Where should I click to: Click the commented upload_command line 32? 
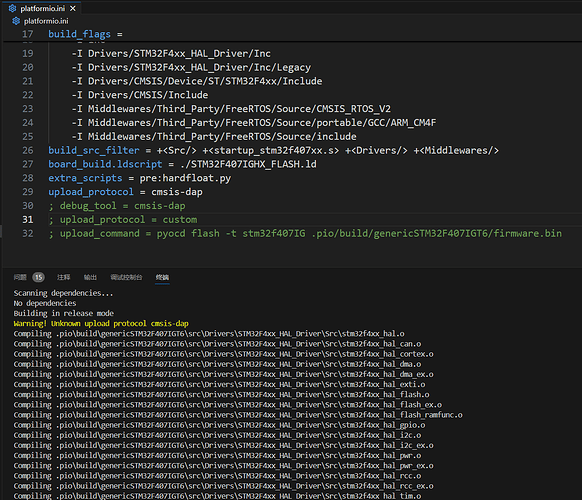tap(305, 233)
